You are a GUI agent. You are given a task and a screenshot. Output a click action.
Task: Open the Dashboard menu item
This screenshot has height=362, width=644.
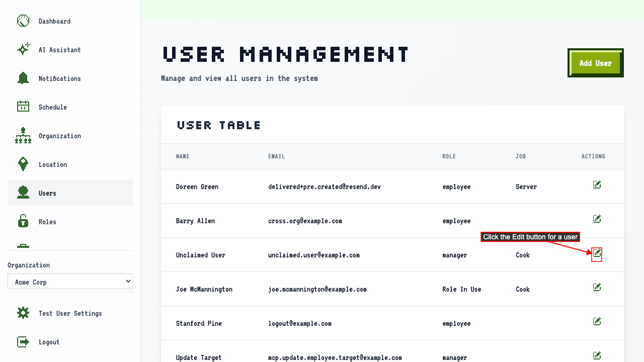(70, 21)
